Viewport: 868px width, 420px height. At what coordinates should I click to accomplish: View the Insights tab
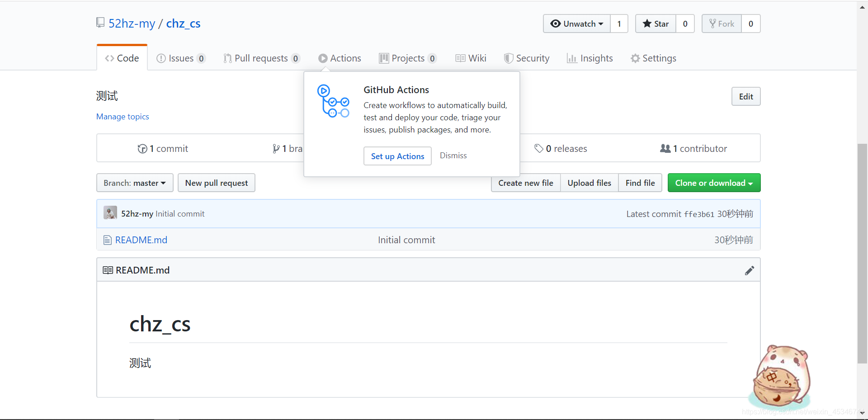click(x=590, y=58)
